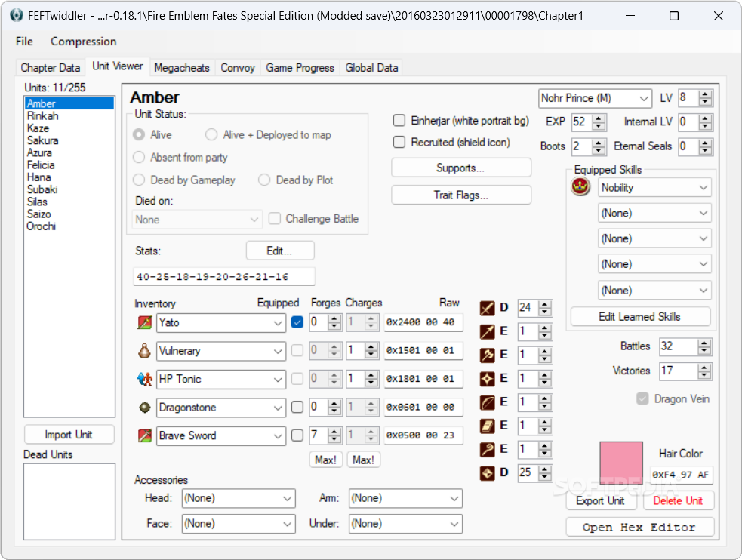This screenshot has width=742, height=560.
Task: Click the Brave Sword item icon
Action: (x=145, y=435)
